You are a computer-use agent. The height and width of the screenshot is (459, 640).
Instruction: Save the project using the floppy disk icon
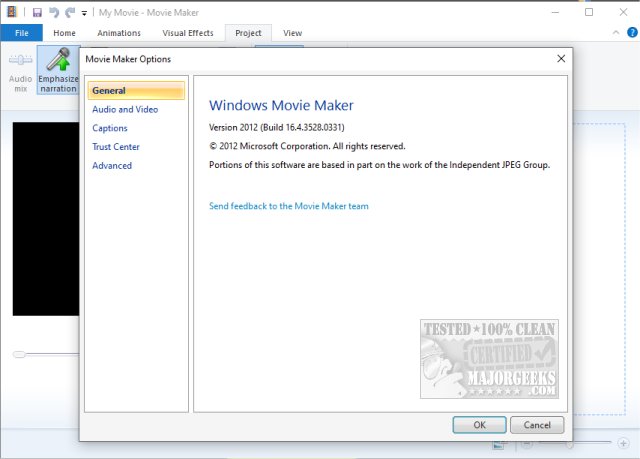click(x=37, y=13)
